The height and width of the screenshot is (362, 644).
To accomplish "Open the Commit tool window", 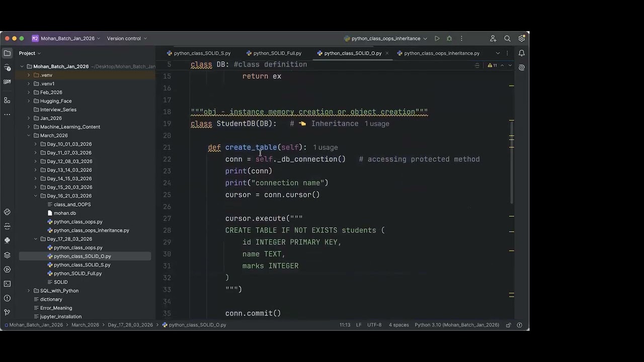I will (7, 67).
